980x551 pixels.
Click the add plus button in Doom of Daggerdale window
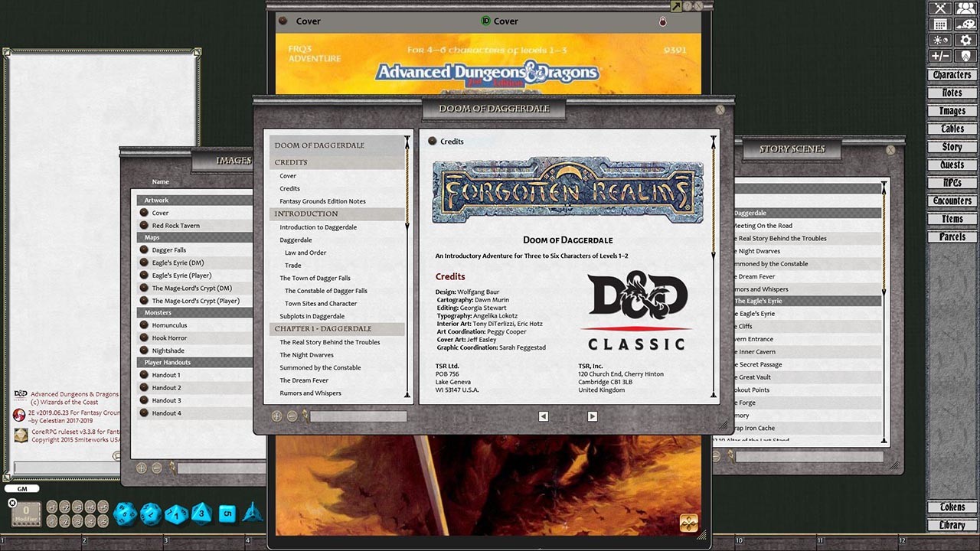point(277,416)
